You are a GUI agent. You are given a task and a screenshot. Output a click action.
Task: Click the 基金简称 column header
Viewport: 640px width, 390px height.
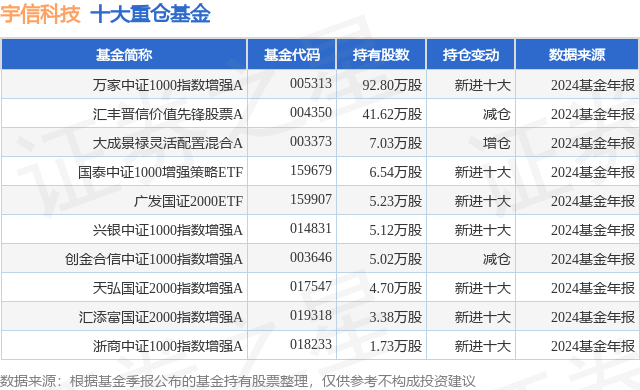point(124,54)
